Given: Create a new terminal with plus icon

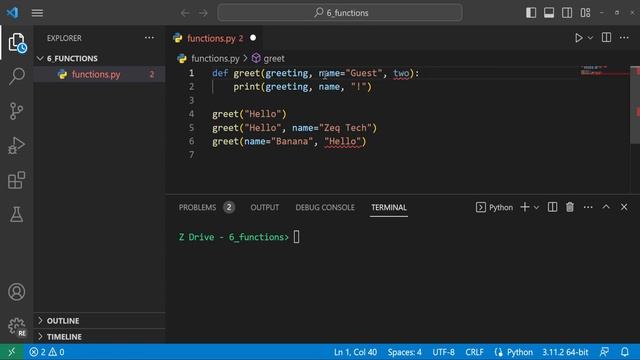Looking at the screenshot, I should click(x=525, y=207).
